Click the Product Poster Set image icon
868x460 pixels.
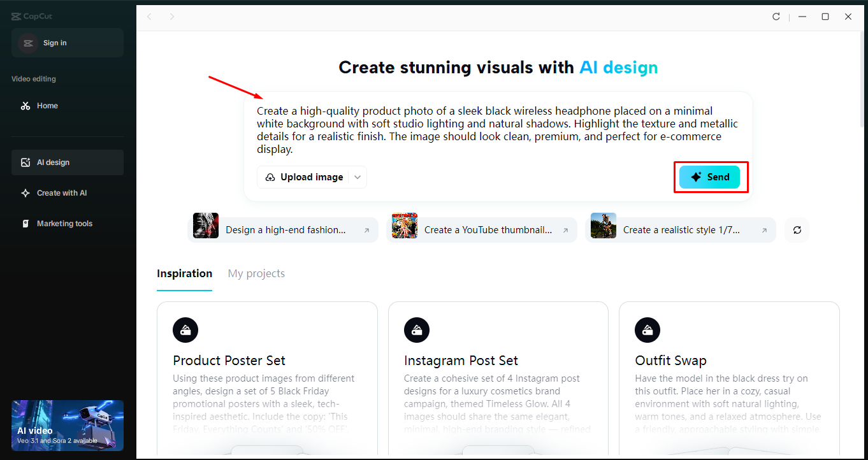point(185,330)
